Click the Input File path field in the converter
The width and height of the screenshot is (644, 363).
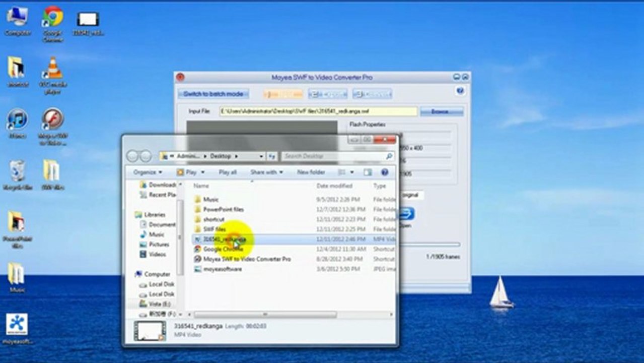click(x=318, y=111)
